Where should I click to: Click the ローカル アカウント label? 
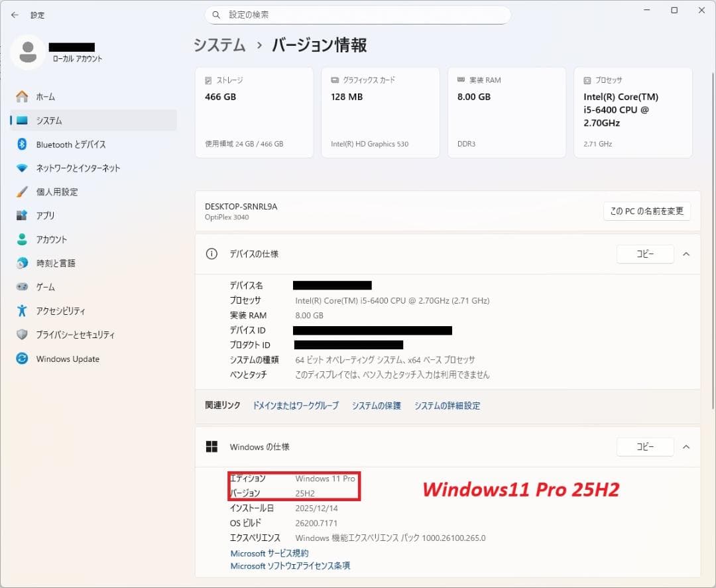click(78, 59)
